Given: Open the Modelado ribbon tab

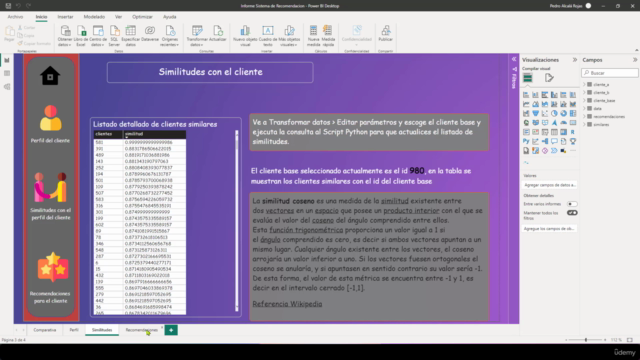Looking at the screenshot, I should pyautogui.click(x=94, y=17).
